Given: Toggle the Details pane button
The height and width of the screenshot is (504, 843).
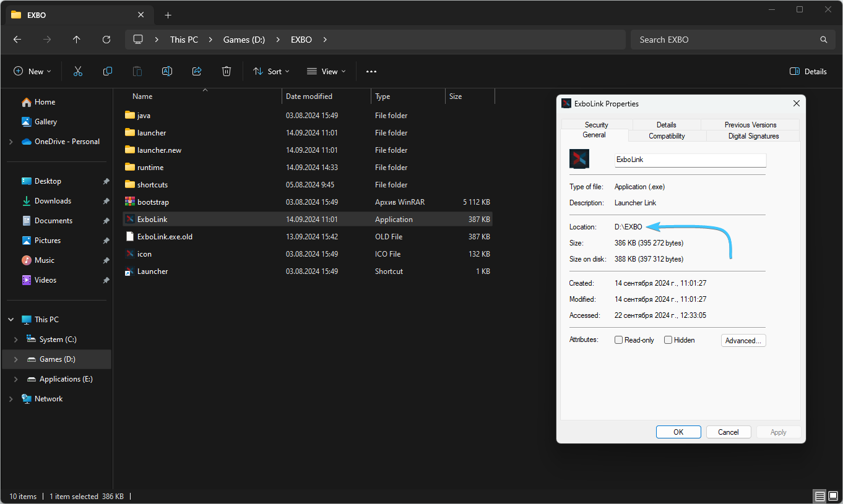Looking at the screenshot, I should point(808,72).
